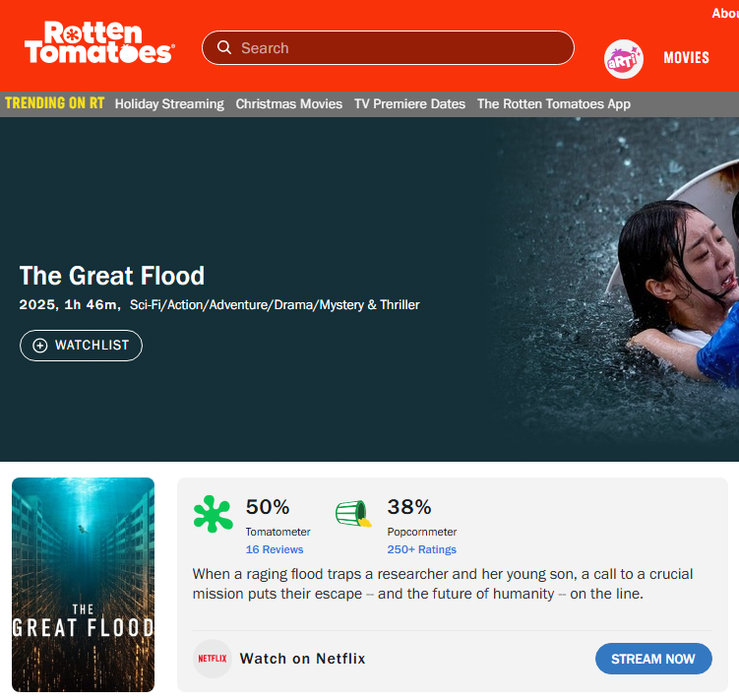Open the Movies menu
The width and height of the screenshot is (739, 700).
click(x=686, y=58)
